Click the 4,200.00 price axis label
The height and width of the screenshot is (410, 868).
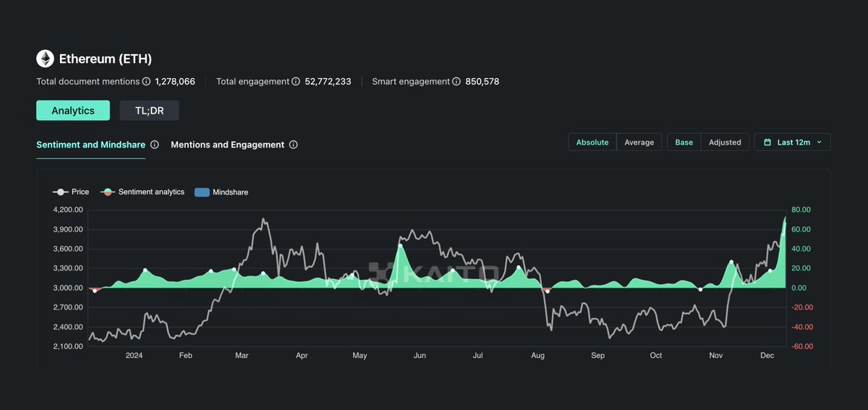click(69, 210)
